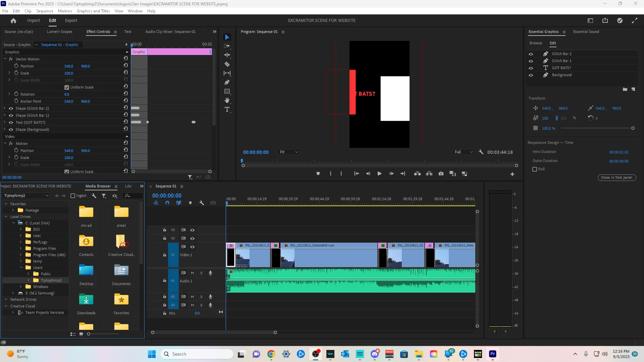Open the Fit zoom level dropdown

288,152
